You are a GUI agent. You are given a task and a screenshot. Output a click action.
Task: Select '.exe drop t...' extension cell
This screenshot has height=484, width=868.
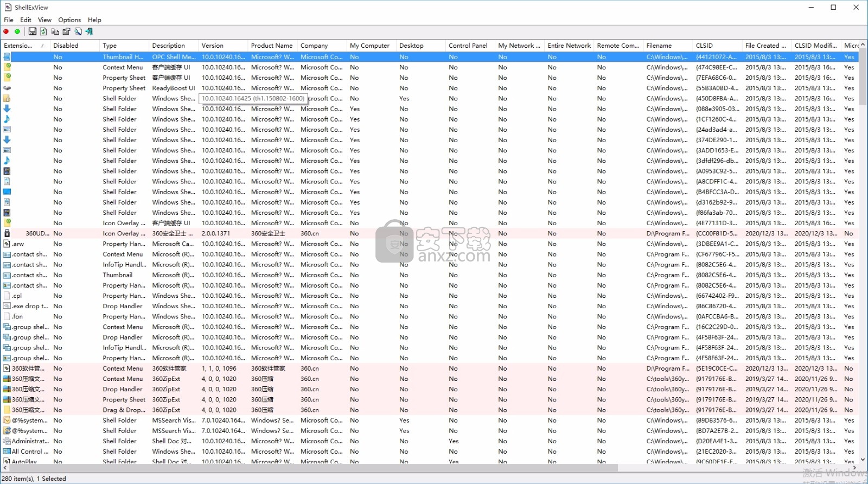pos(30,306)
